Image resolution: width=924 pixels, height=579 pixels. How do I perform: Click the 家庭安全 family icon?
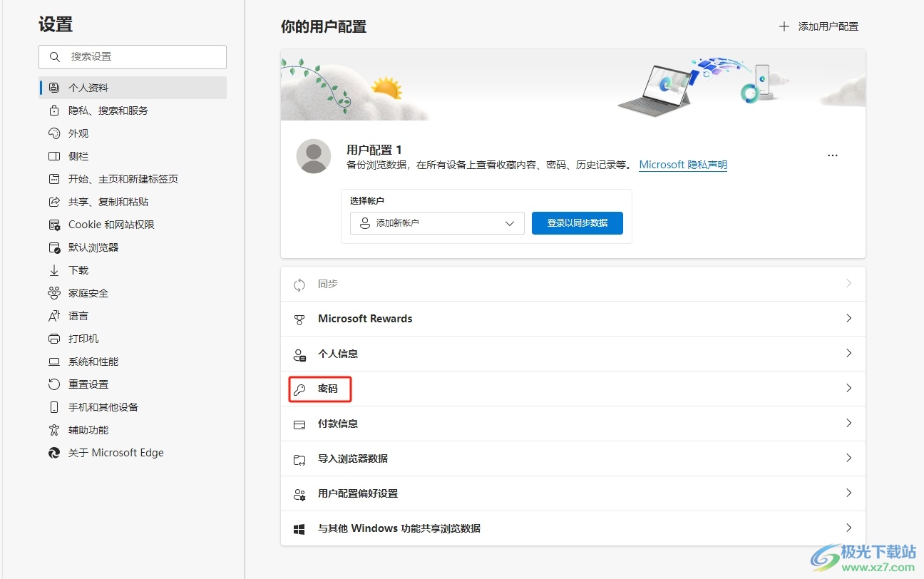(x=54, y=293)
